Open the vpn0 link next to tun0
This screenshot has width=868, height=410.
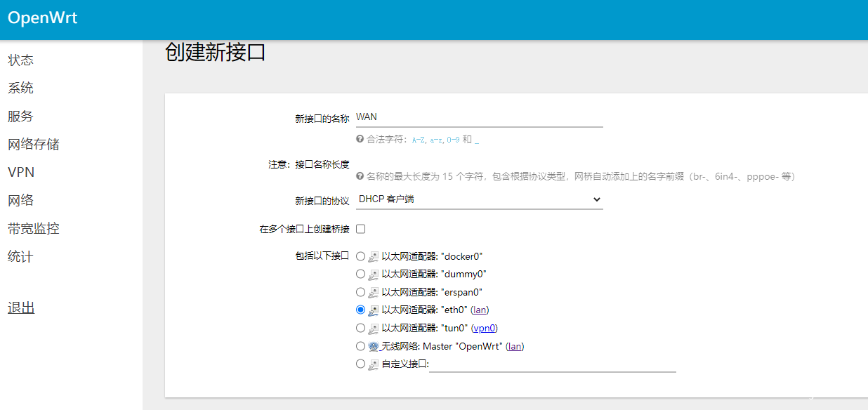coord(484,329)
